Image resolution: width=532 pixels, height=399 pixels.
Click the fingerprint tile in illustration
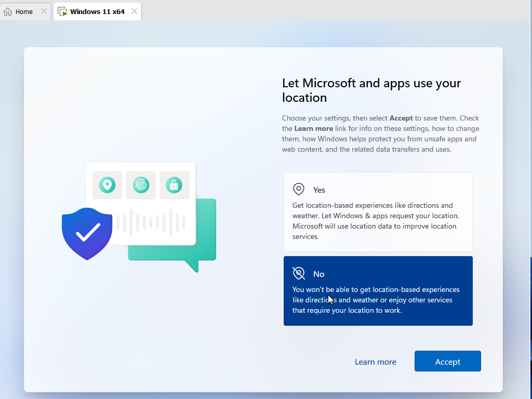141,185
